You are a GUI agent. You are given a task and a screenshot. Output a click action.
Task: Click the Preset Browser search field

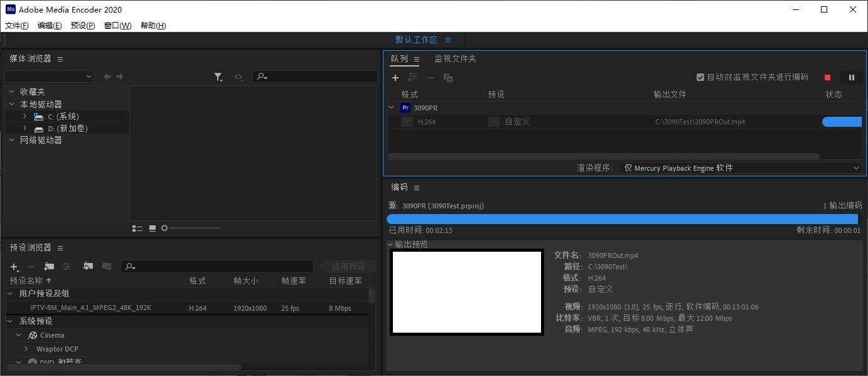(x=217, y=266)
